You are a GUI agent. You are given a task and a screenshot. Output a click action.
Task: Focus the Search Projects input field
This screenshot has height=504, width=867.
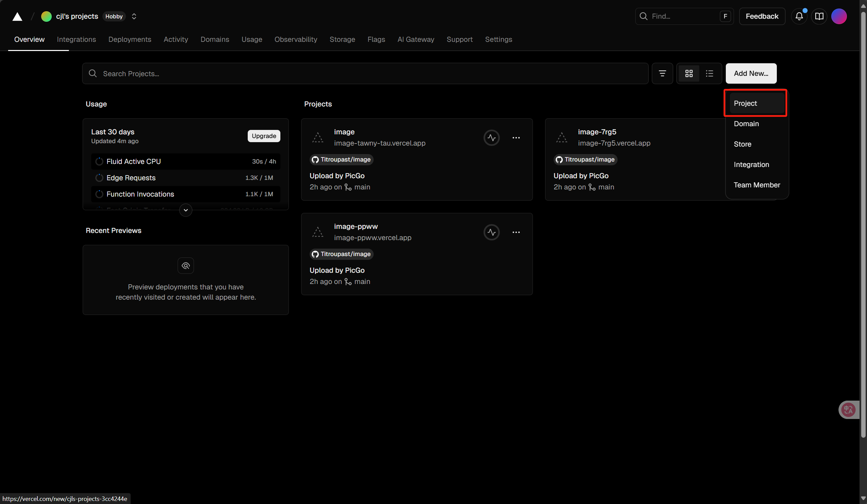365,73
